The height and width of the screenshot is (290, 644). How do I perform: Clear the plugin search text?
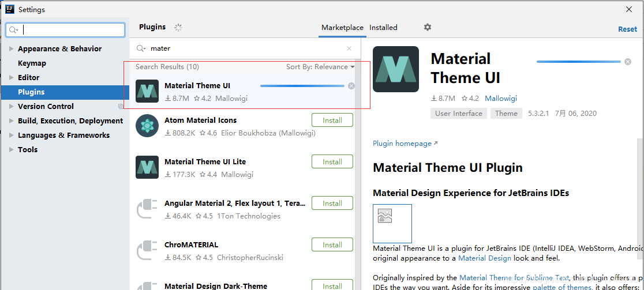(349, 48)
